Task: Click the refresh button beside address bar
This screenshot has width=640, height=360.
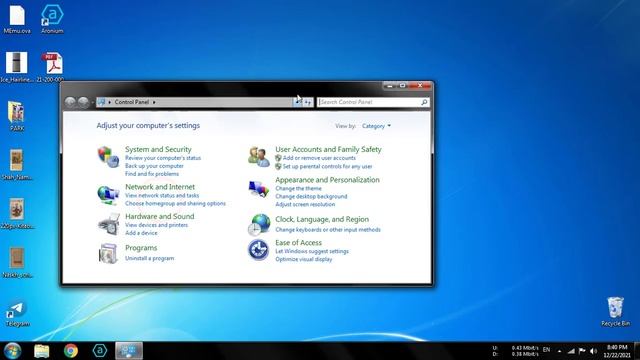Action: tap(308, 102)
